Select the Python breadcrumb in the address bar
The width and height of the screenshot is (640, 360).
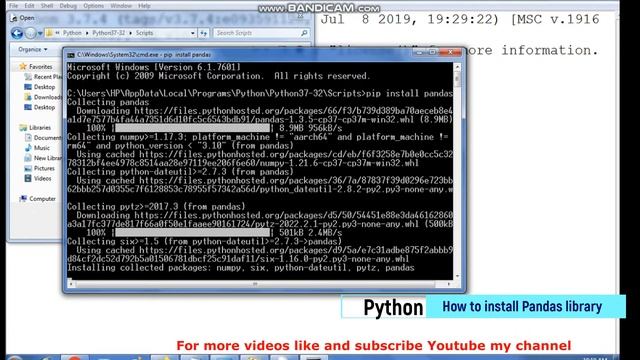pos(72,33)
